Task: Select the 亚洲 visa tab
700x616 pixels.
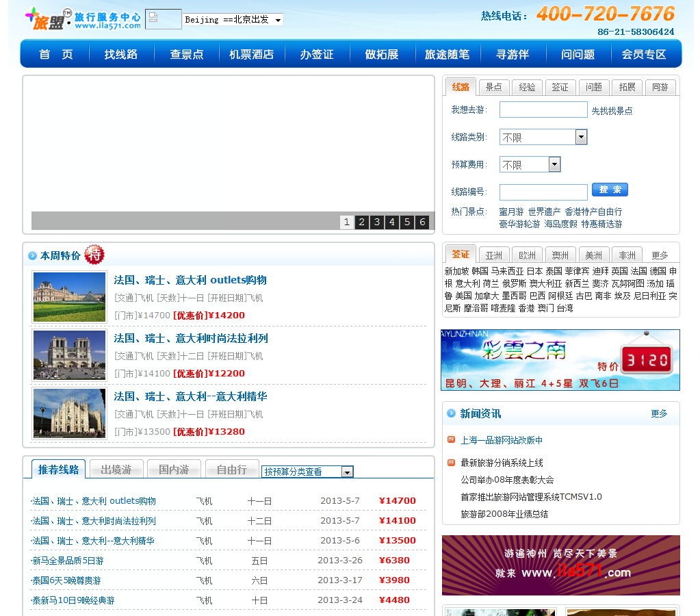Action: click(494, 255)
